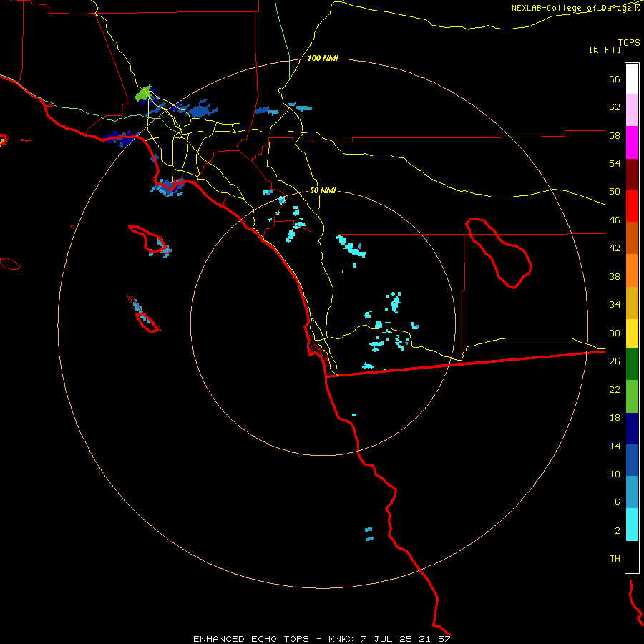Viewport: 644px width, 644px height.
Task: Click the legend value 46
Action: (x=615, y=220)
